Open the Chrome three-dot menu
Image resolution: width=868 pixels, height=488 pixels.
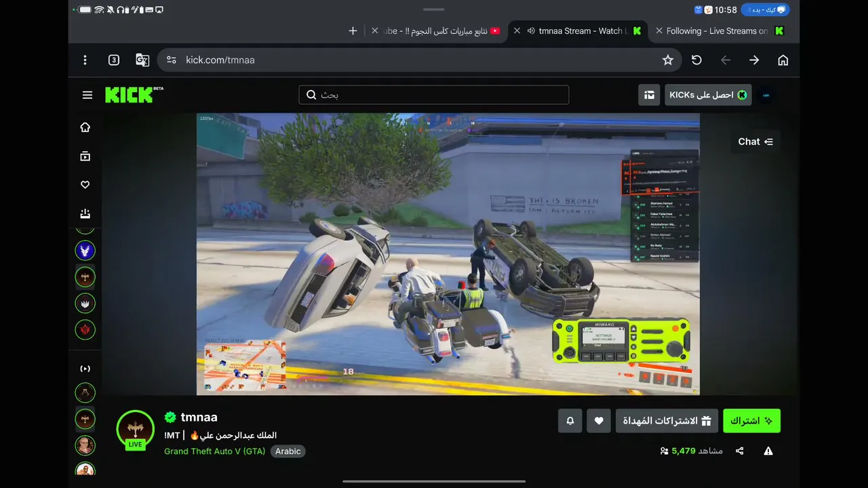[85, 60]
